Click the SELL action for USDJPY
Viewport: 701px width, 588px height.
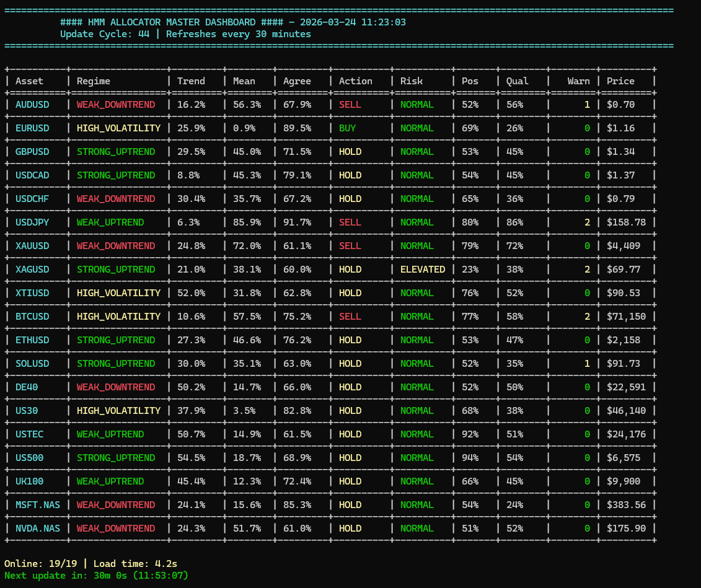(350, 222)
